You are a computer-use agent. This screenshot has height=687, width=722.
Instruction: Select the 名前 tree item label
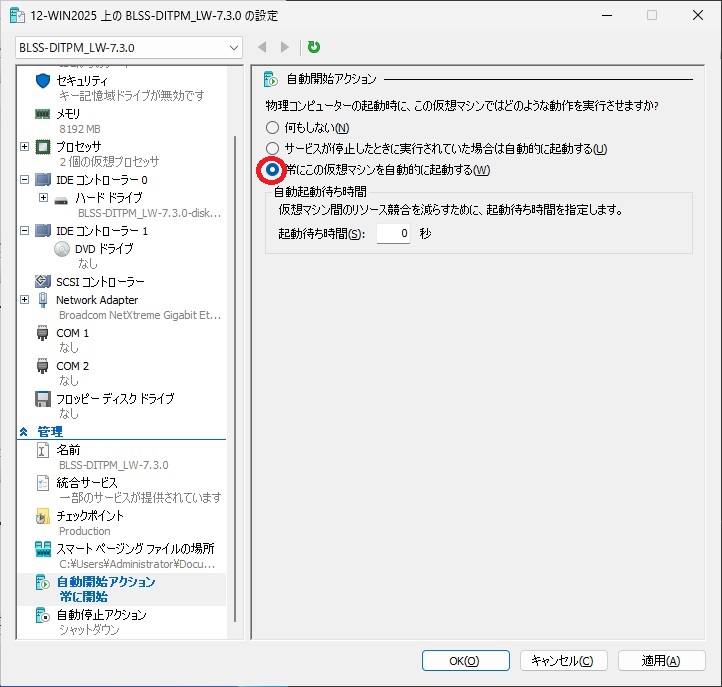pyautogui.click(x=68, y=450)
